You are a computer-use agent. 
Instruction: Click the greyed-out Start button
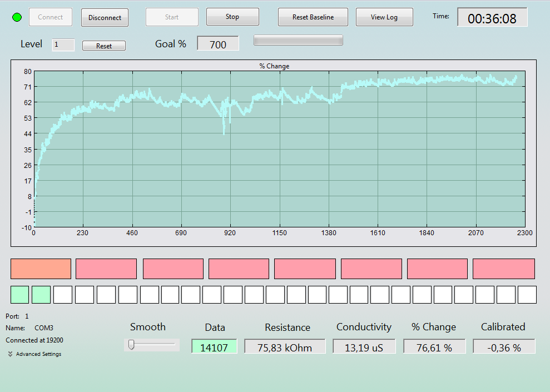172,17
